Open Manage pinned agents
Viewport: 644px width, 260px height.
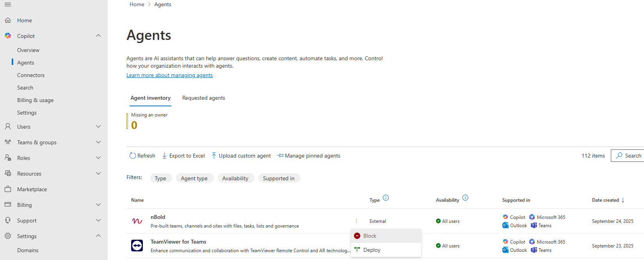point(309,156)
